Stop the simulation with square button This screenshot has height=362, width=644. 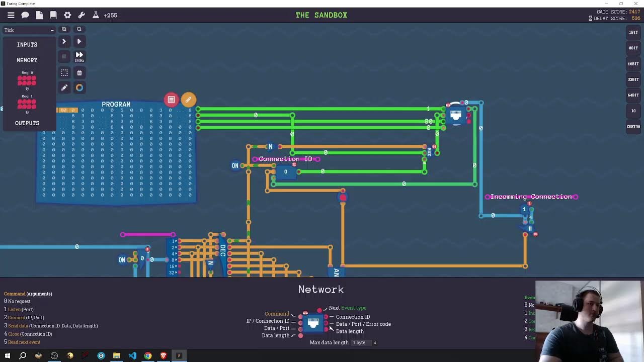click(x=64, y=56)
